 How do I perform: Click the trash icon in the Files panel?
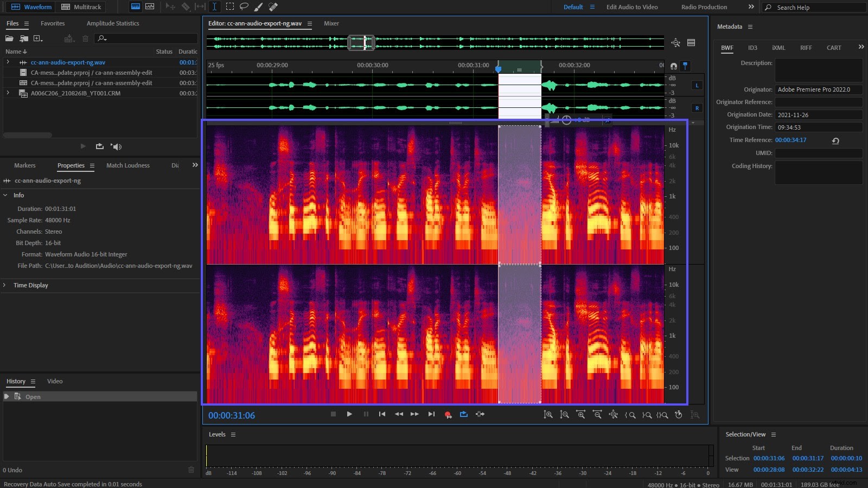click(x=85, y=38)
